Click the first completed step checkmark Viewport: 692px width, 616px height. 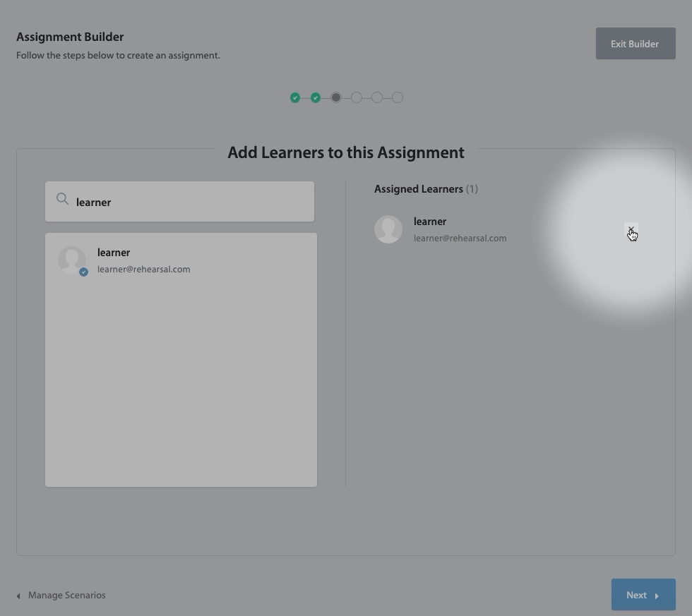[295, 98]
